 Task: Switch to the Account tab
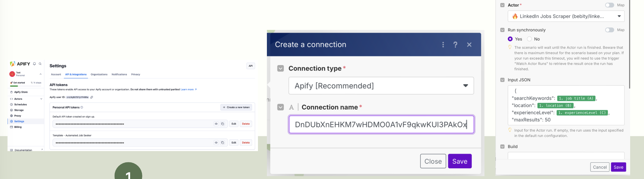tap(56, 74)
